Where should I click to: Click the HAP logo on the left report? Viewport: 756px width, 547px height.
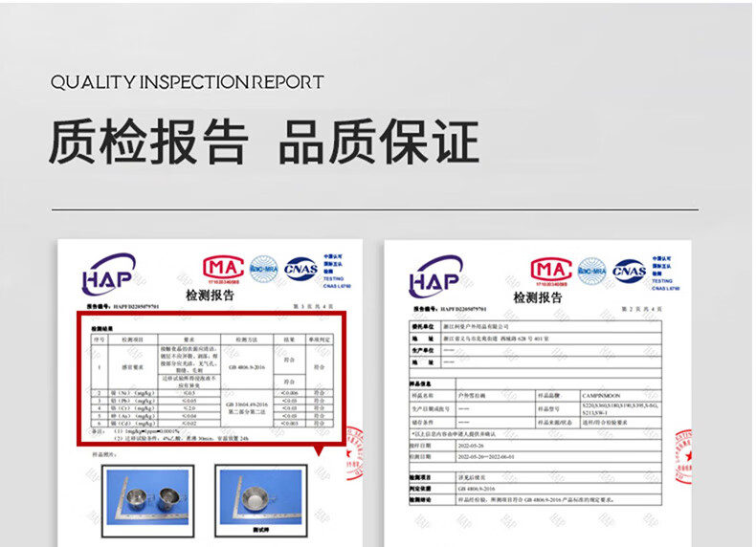pos(108,274)
